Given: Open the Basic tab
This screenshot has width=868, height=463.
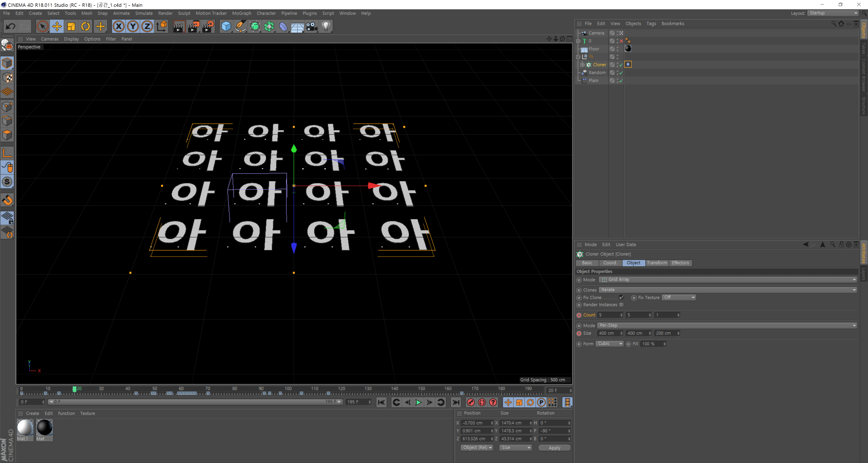Looking at the screenshot, I should click(587, 263).
